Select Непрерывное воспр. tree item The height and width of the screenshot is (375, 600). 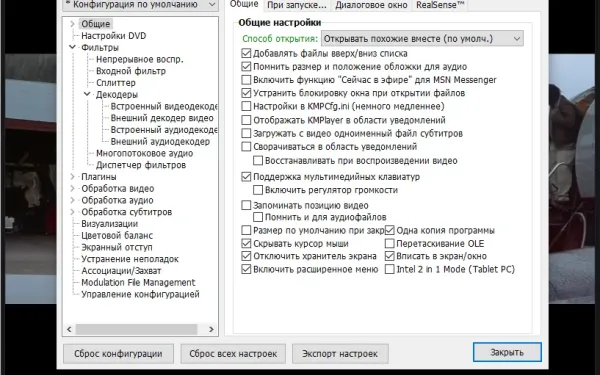pos(140,59)
